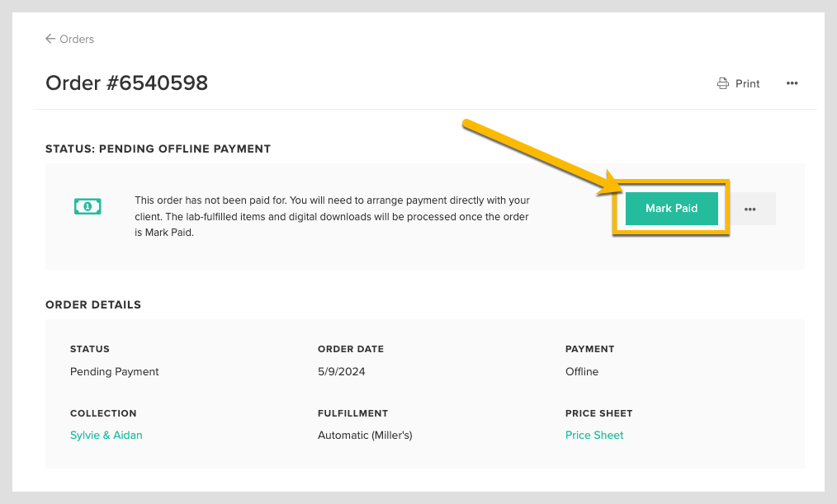Open the Price Sheet link
Screen dimensions: 837x504
(x=594, y=435)
